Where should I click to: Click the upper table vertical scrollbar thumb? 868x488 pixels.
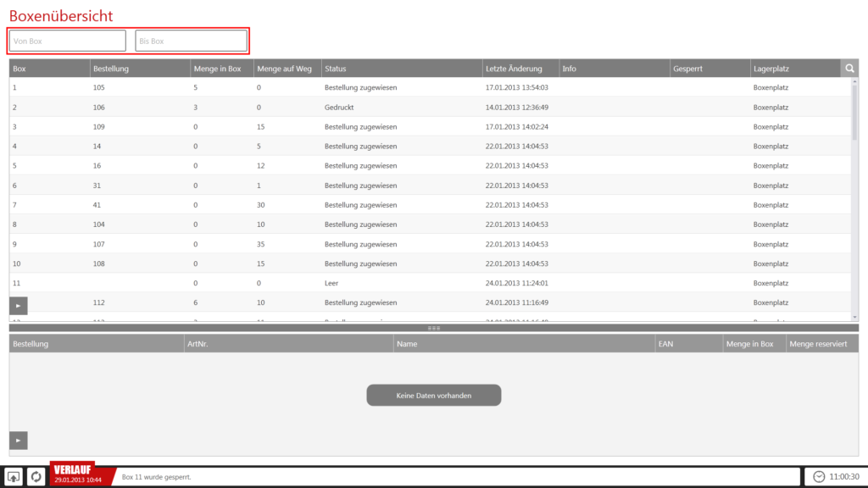(854, 110)
